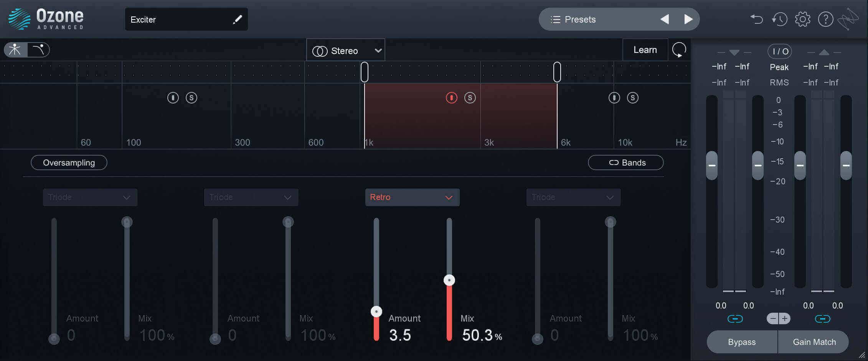The height and width of the screenshot is (361, 868).
Task: Click the link Bands button
Action: click(x=626, y=162)
